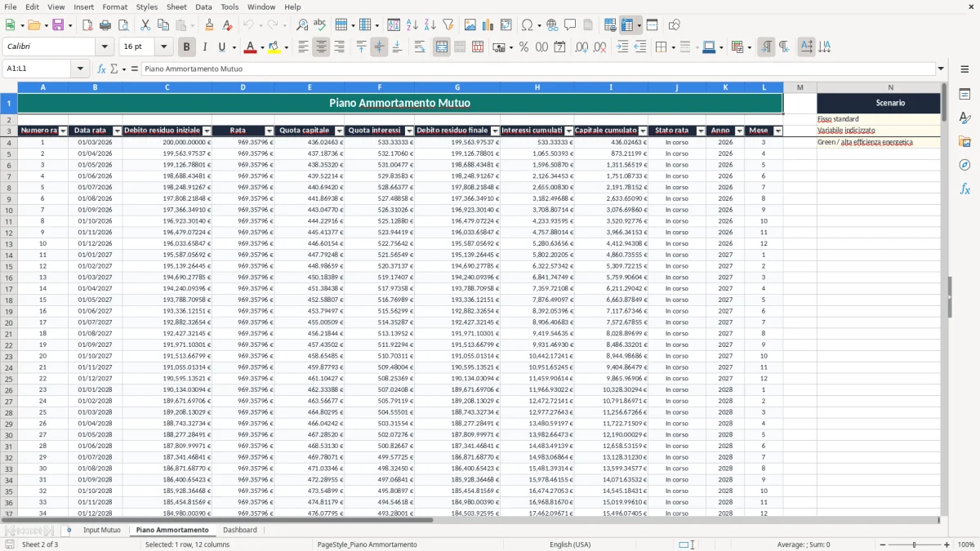Click Draw Functions shapes icon
This screenshot has width=980, height=551.
674,25
